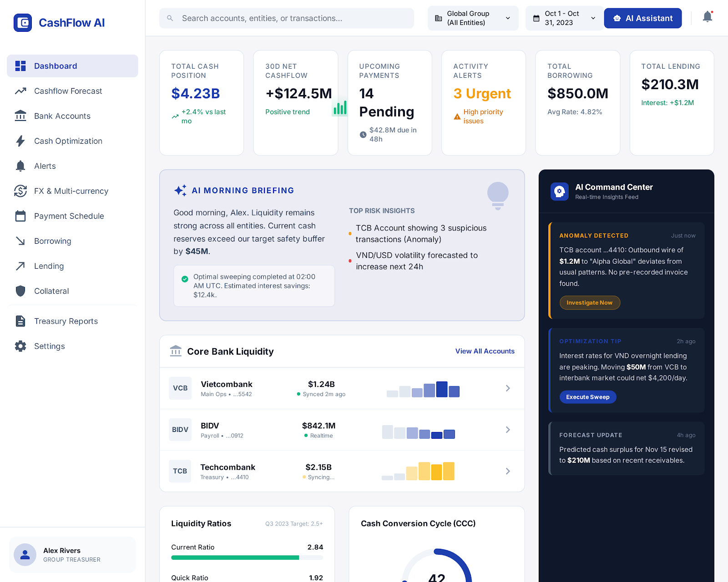Click the green check icon for optimal sweeping

(185, 279)
